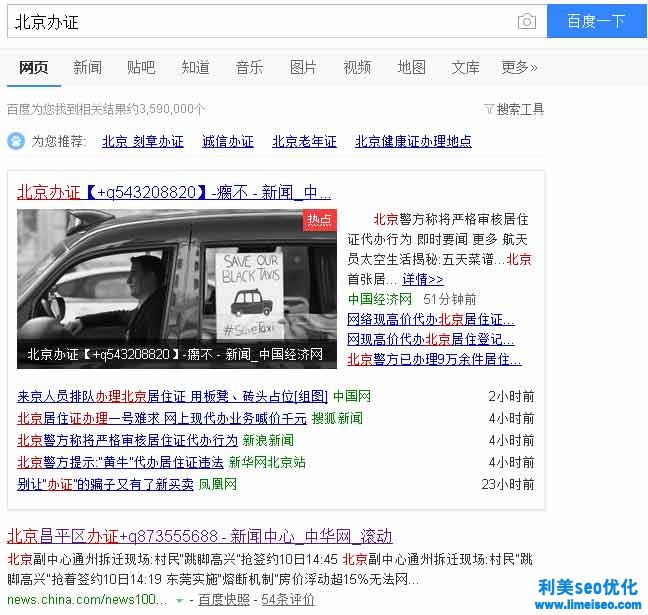The width and height of the screenshot is (648, 615).
Task: Select the 网页 tab
Action: pos(34,67)
